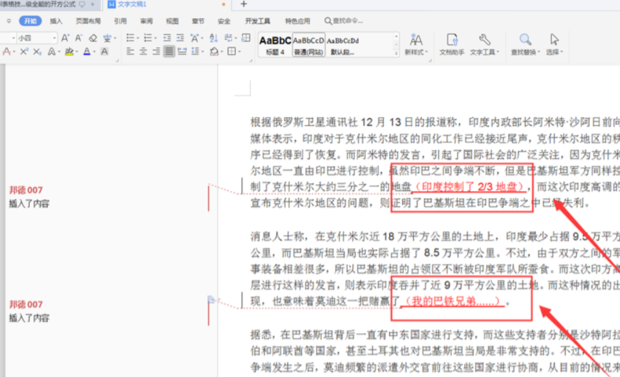Sort text with the A-Z icon
Image resolution: width=620 pixels, height=377 pixels.
coord(214,38)
